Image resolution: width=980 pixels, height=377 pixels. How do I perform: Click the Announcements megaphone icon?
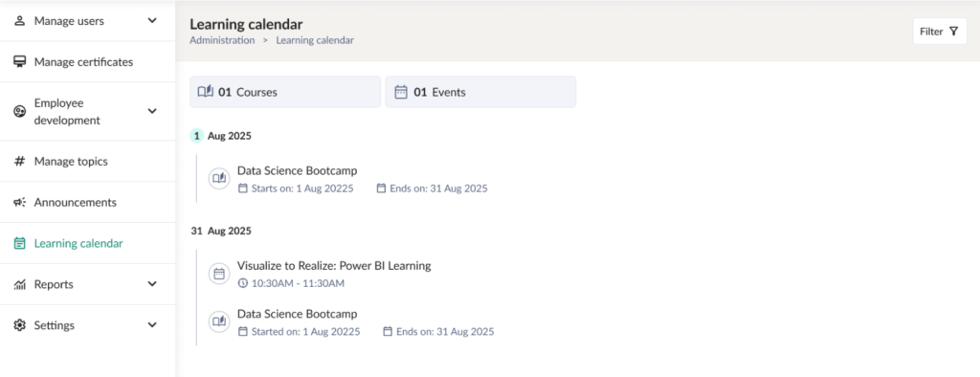click(x=19, y=203)
